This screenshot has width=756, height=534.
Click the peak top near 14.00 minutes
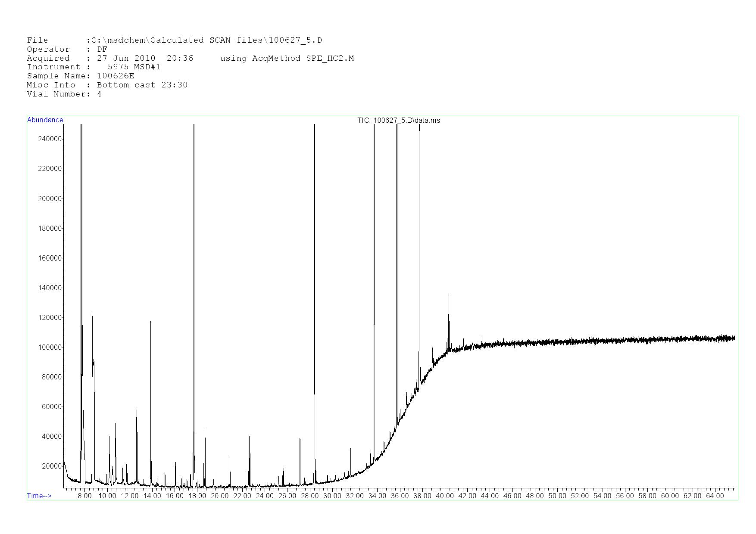[150, 322]
